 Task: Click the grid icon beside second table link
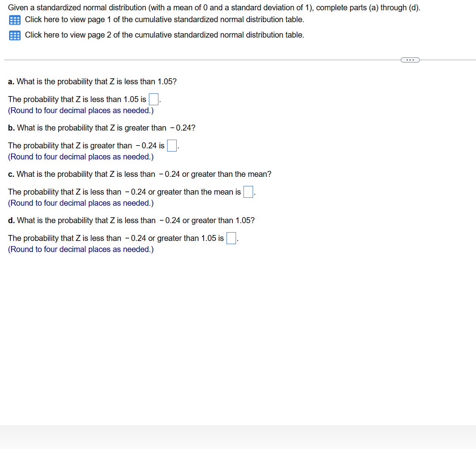pos(15,35)
